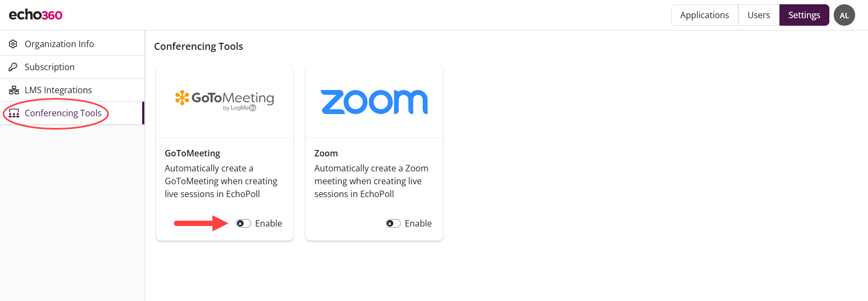Enable the GoToMeeting toggle switch
The height and width of the screenshot is (301, 868).
244,223
